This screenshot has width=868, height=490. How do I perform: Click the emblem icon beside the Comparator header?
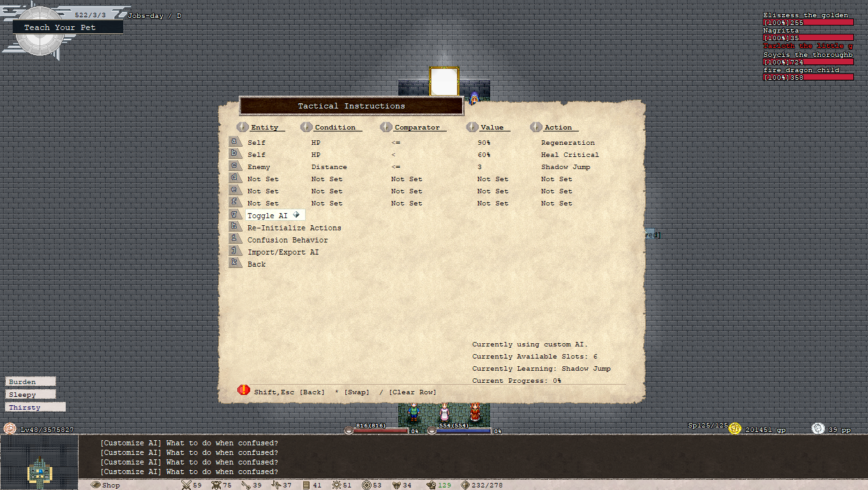pos(385,127)
